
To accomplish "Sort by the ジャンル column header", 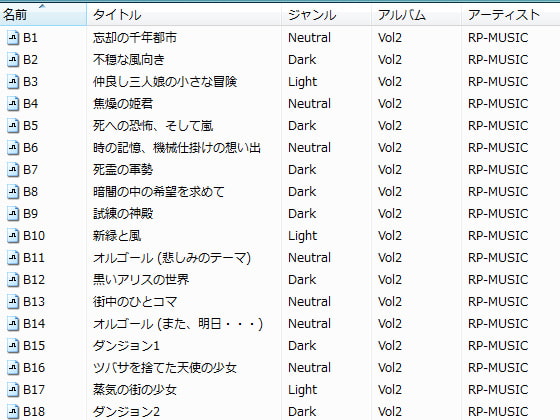I will pos(326,15).
